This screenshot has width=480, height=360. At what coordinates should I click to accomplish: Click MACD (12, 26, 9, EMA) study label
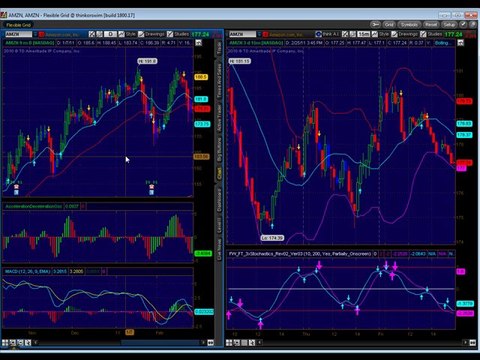(x=27, y=272)
